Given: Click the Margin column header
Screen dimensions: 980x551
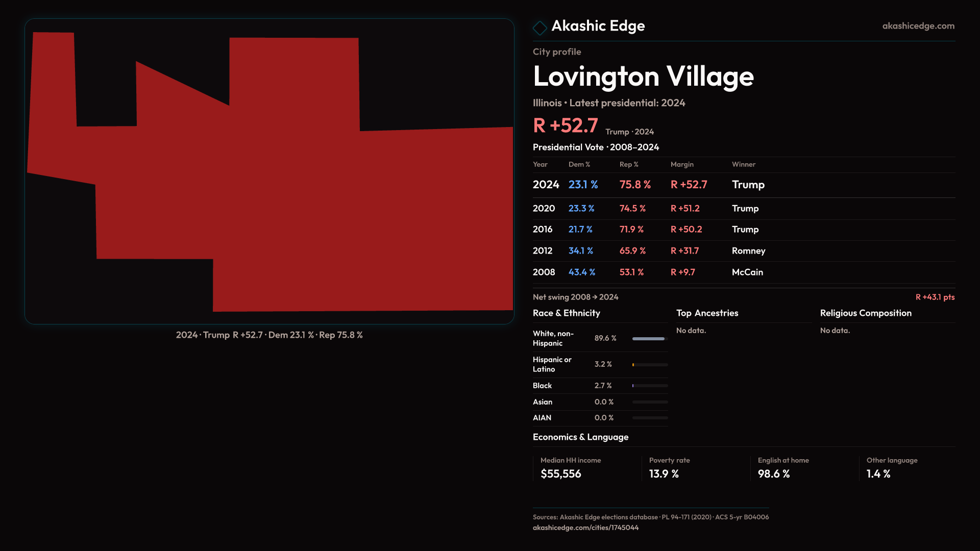Looking at the screenshot, I should 682,164.
